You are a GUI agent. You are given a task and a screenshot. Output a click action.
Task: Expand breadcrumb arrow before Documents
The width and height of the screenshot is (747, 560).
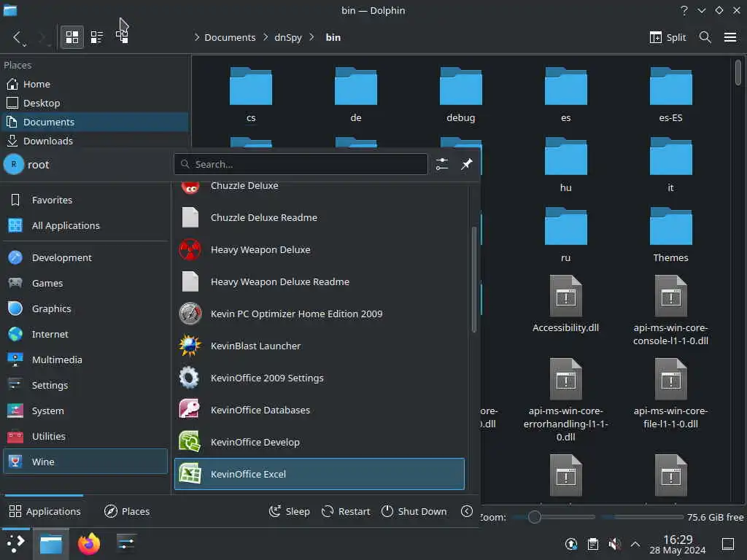click(x=196, y=37)
